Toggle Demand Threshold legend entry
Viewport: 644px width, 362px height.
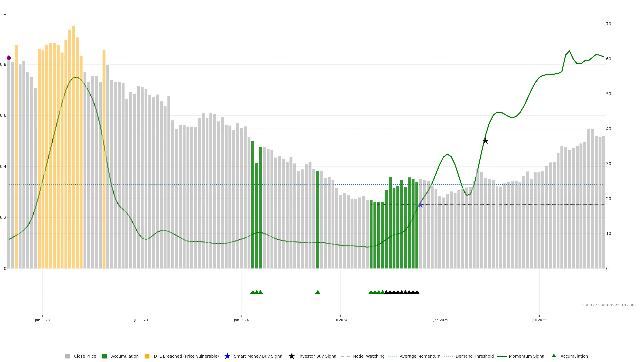pos(474,356)
